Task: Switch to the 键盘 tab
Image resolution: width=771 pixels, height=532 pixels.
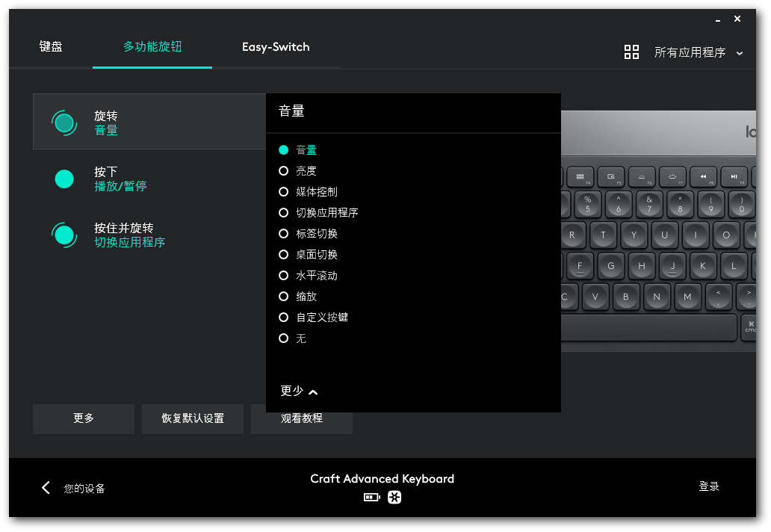Action: (x=51, y=46)
